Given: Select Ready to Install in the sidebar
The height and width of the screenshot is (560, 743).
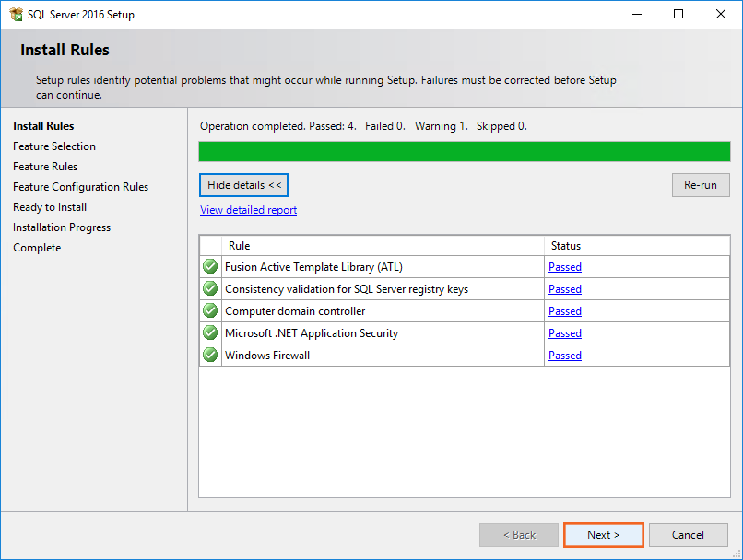Looking at the screenshot, I should click(x=50, y=207).
